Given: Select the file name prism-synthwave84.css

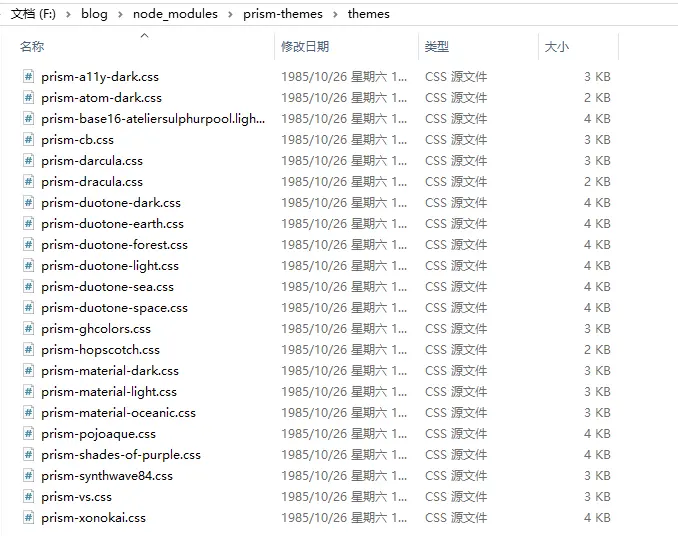Looking at the screenshot, I should (107, 476).
